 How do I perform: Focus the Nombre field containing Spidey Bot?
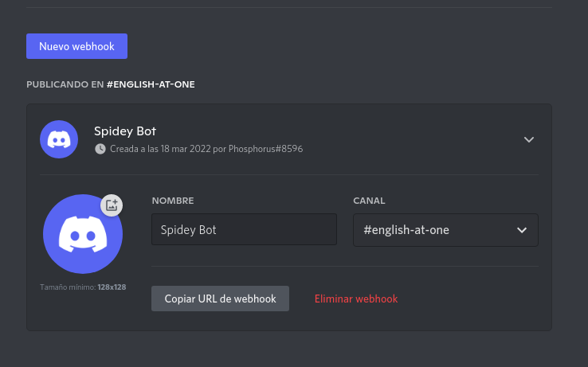[x=244, y=229]
